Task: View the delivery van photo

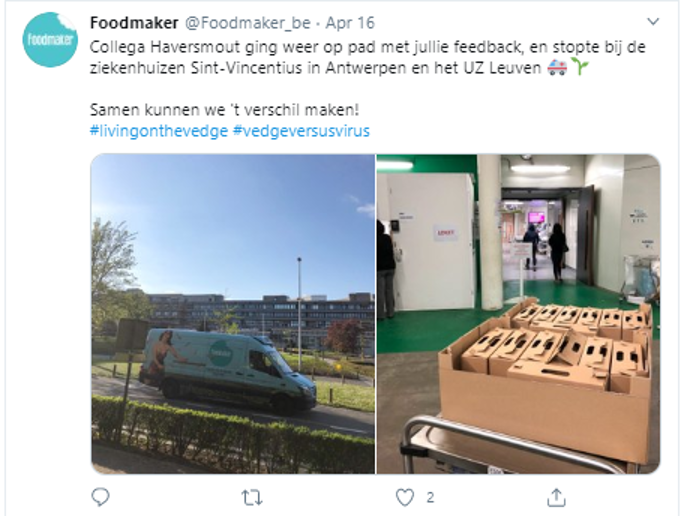Action: pyautogui.click(x=233, y=314)
